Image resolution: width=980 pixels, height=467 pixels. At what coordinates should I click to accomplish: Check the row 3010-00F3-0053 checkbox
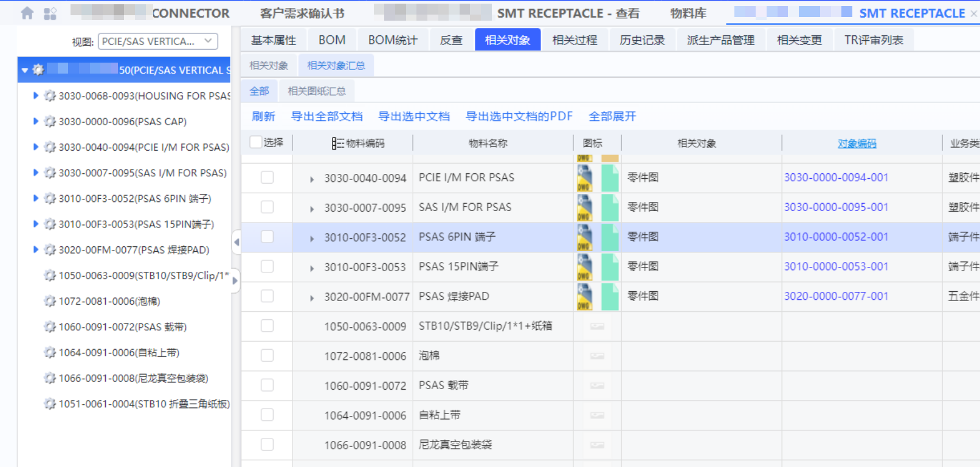pos(267,266)
